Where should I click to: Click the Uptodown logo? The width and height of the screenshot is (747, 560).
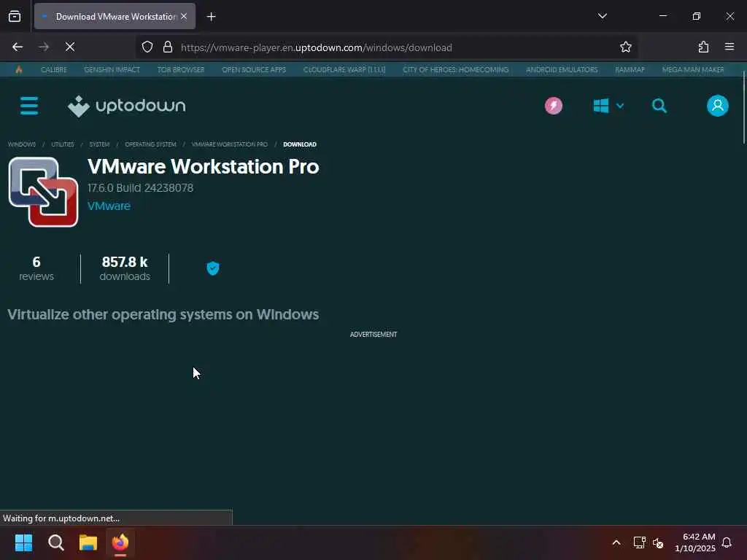point(127,106)
